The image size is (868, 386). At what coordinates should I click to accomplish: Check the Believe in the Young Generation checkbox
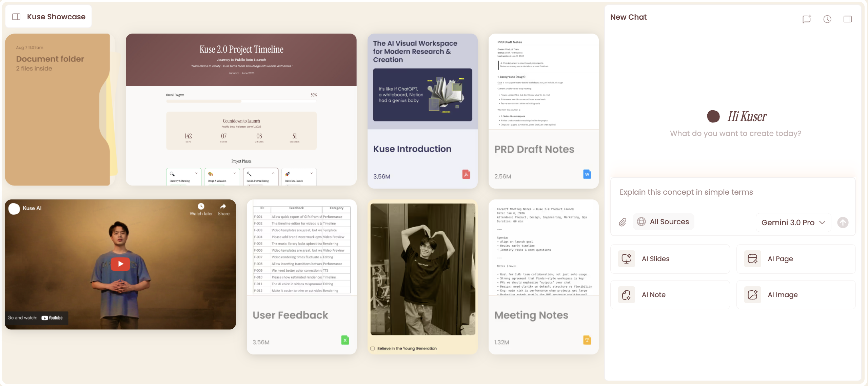372,348
